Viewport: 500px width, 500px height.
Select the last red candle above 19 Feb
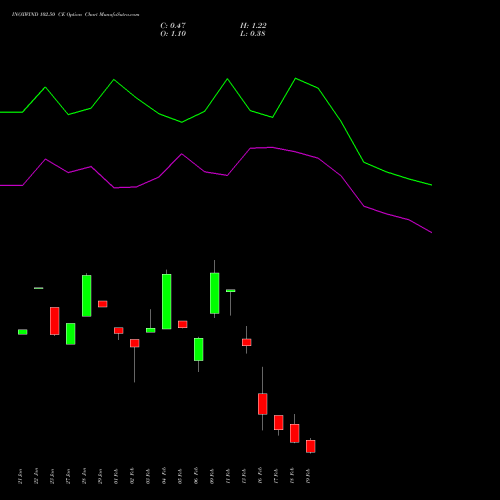coord(311,446)
